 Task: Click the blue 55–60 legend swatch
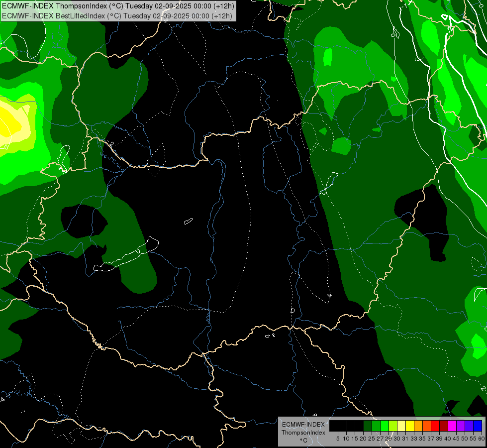(x=478, y=426)
